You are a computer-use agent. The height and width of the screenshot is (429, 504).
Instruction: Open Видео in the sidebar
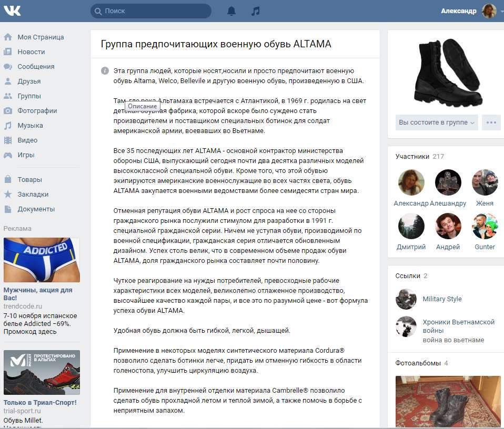(x=27, y=140)
